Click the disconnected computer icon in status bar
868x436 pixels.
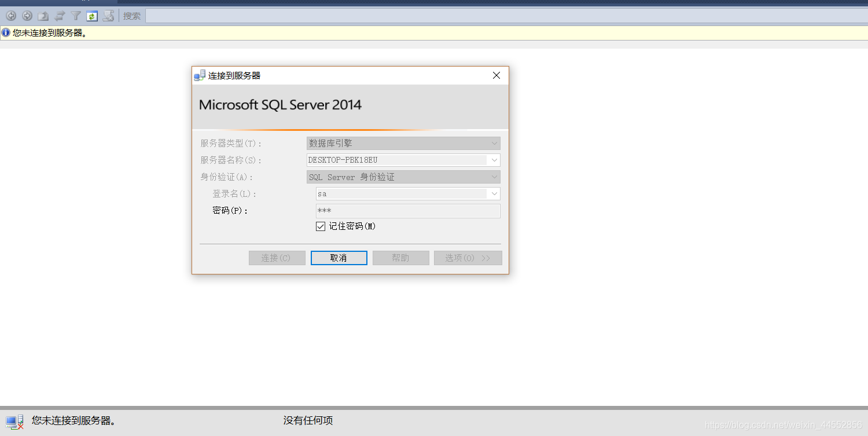14,422
